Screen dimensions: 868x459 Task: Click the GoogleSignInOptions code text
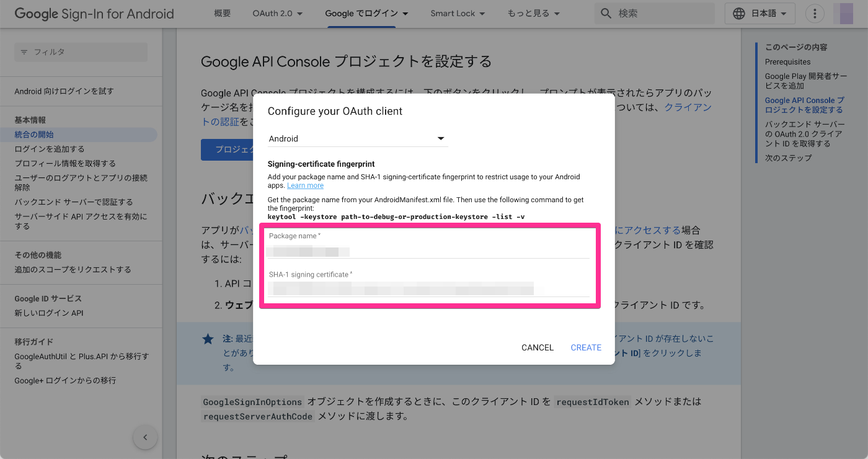pyautogui.click(x=252, y=402)
